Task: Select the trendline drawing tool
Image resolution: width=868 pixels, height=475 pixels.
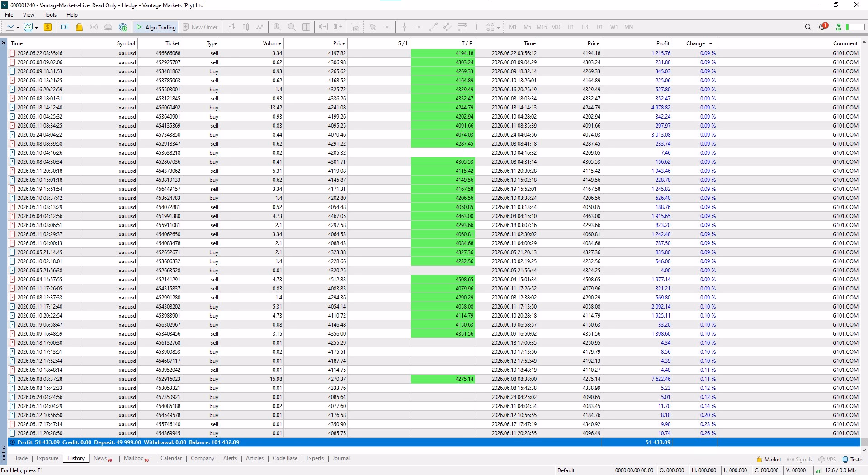Action: pyautogui.click(x=433, y=27)
